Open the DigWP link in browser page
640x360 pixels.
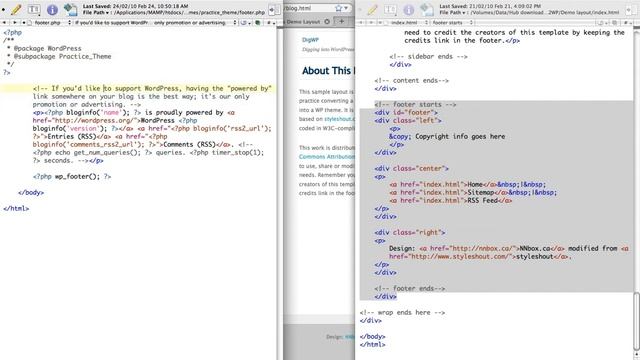[310, 40]
